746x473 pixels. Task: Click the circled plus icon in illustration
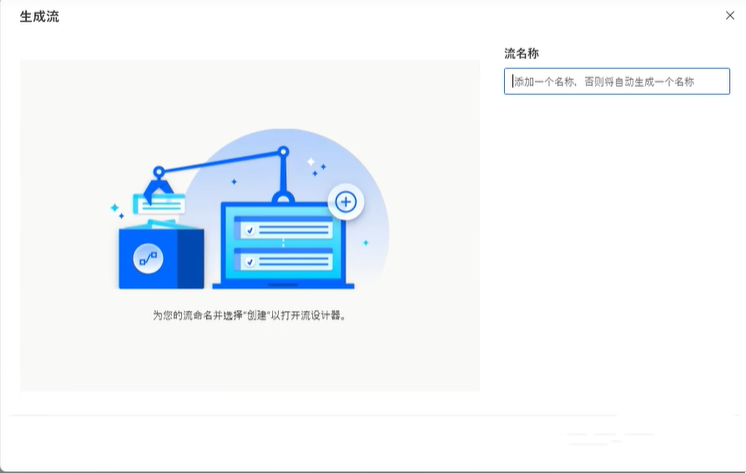[x=346, y=202]
